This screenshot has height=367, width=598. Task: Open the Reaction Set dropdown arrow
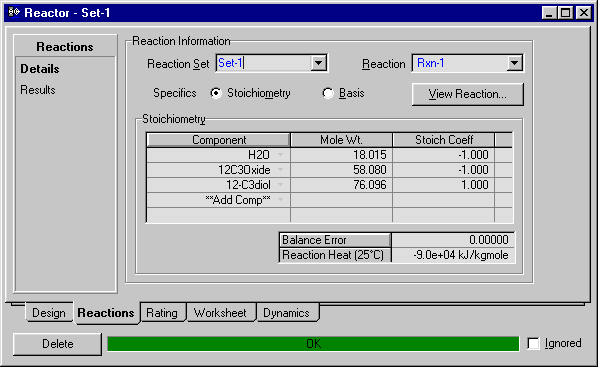pyautogui.click(x=318, y=63)
